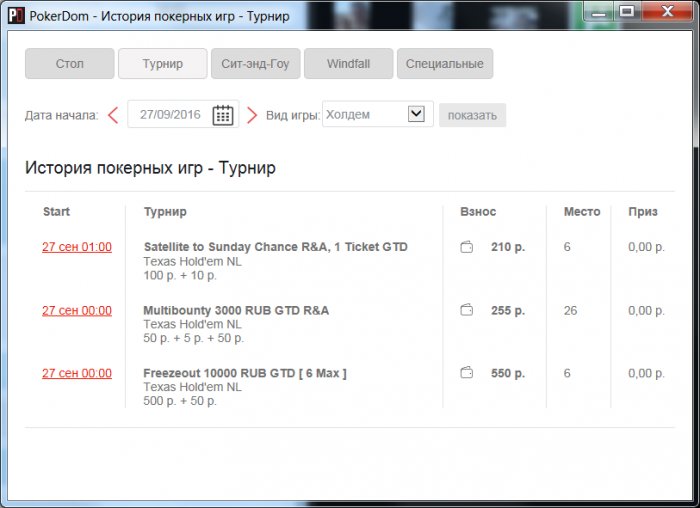Image resolution: width=700 pixels, height=508 pixels.
Task: Click the 500 р. + 50 р. fee text
Action: (180, 401)
